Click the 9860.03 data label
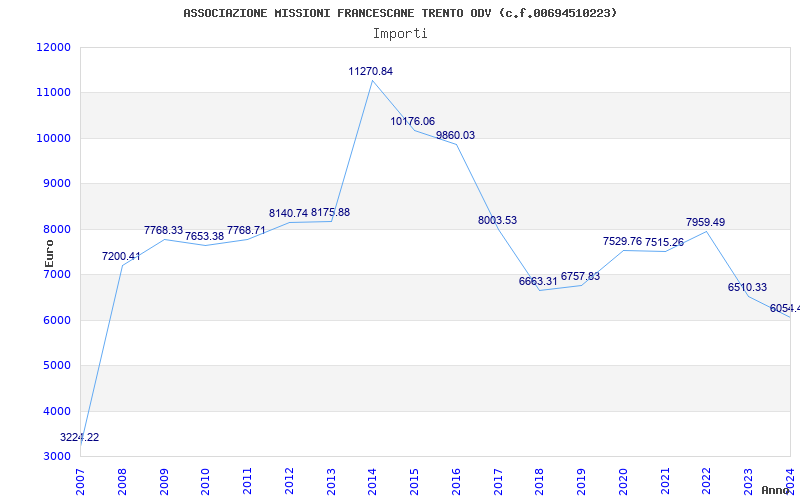Viewport: 800px width, 500px height. tap(456, 135)
